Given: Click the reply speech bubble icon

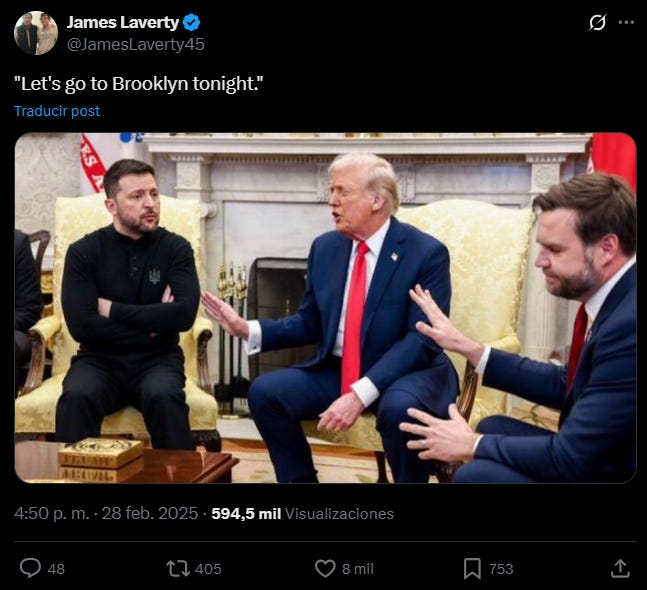Looking at the screenshot, I should click(31, 568).
